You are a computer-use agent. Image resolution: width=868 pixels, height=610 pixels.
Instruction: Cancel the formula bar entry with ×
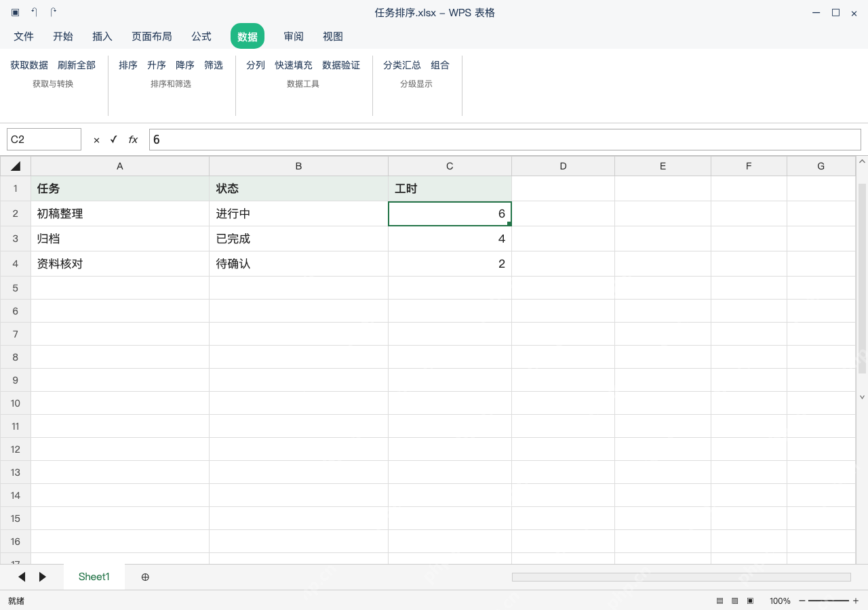(96, 140)
